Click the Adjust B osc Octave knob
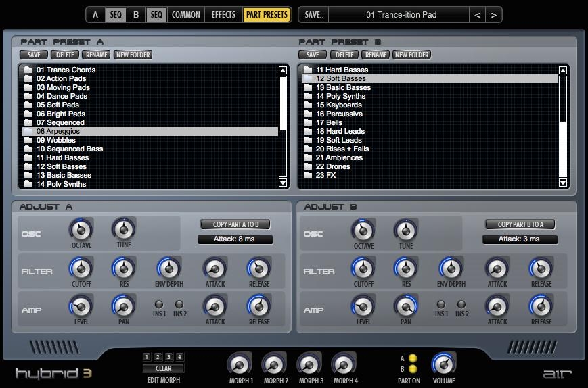 (363, 231)
